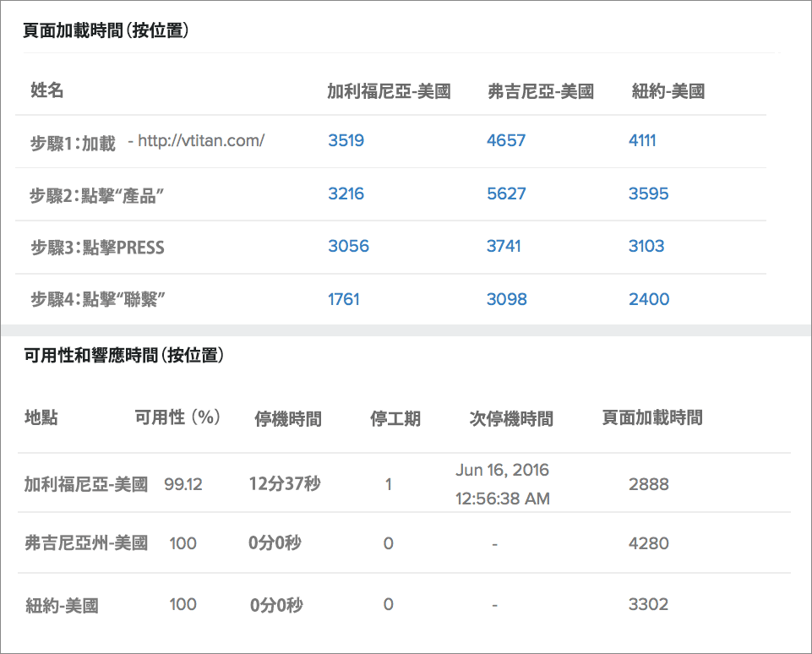The width and height of the screenshot is (812, 654).
Task: Click 100 availability for 弗吉尼亞州-美國
Action: [183, 543]
